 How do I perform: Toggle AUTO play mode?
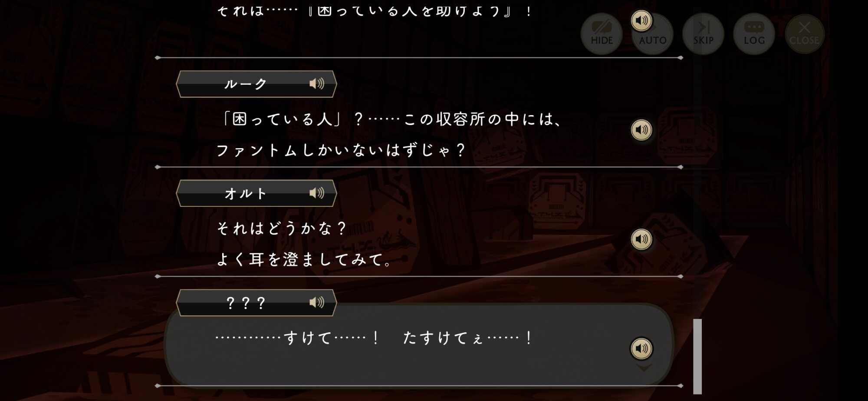click(652, 34)
